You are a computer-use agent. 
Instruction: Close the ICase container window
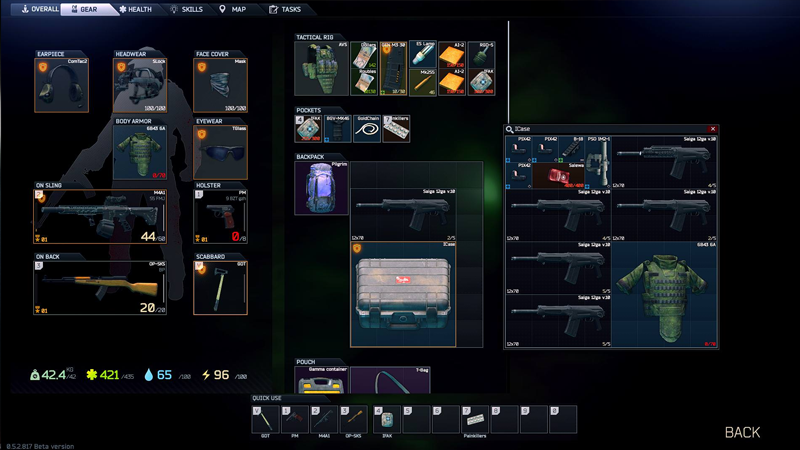[x=713, y=129]
